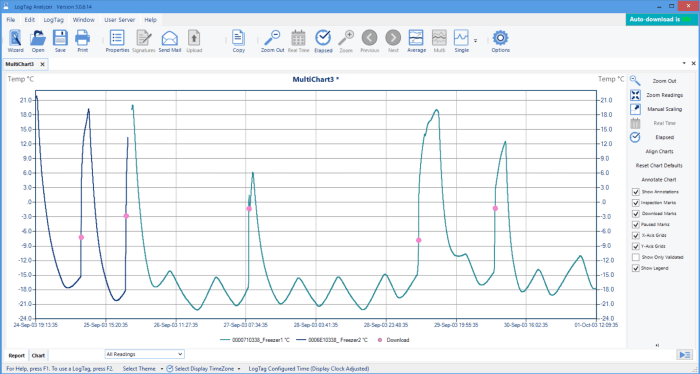Screen dimensions: 700x374
Task: Click the toolbar Zoom magnifier icon
Action: click(x=346, y=41)
